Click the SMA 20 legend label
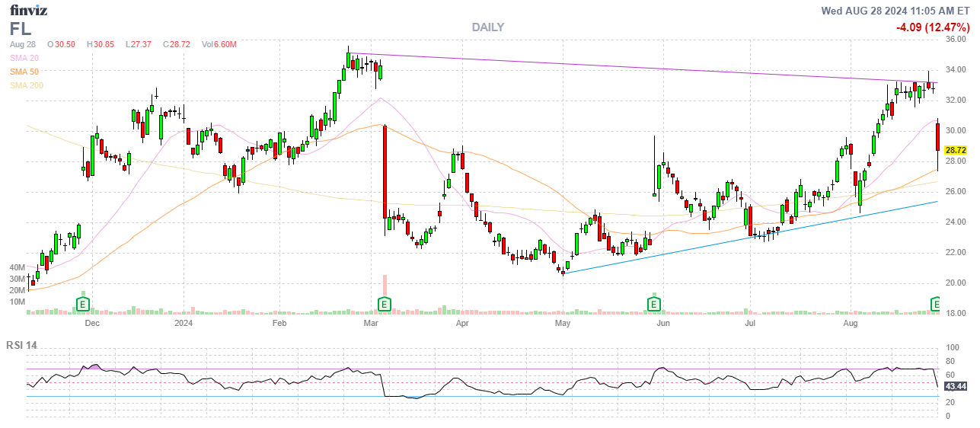This screenshot has width=980, height=428. pyautogui.click(x=24, y=58)
